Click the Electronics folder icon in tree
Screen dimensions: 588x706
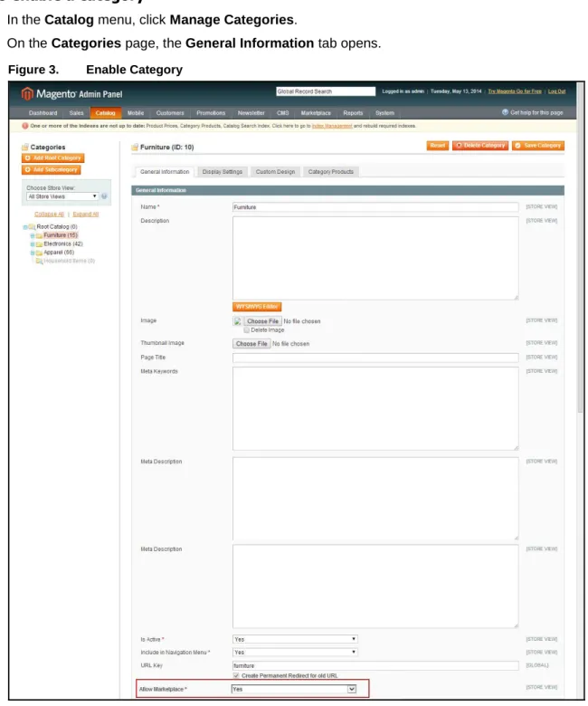(x=39, y=244)
